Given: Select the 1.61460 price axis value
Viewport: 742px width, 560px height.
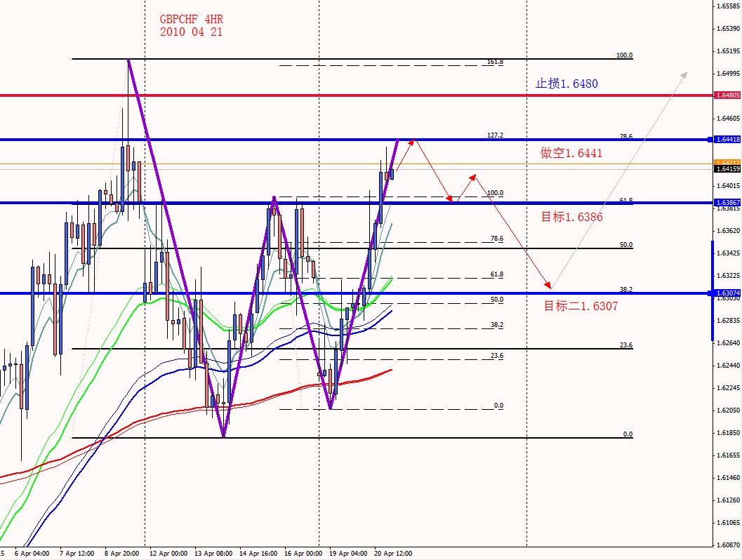Looking at the screenshot, I should [728, 478].
